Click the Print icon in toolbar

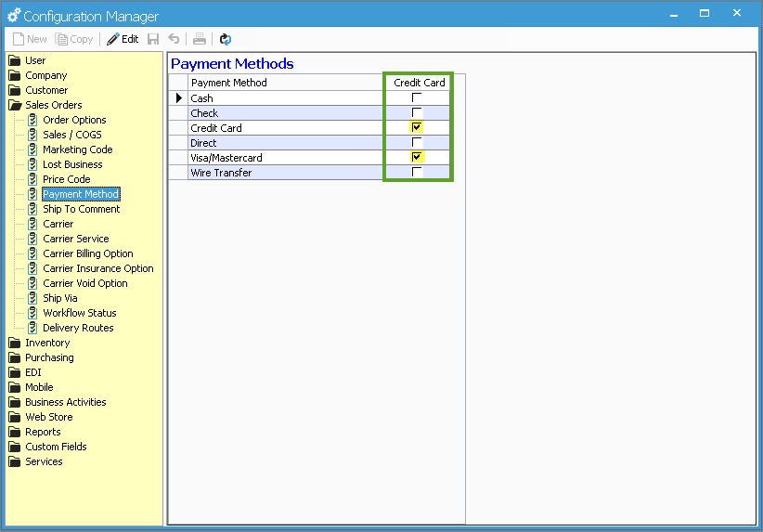click(199, 39)
